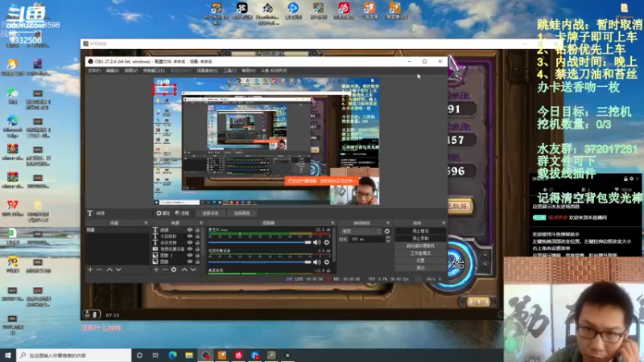Viewport: 644px width, 362px height.
Task: Pop out the 场景 dock panel icon
Action: [146, 223]
